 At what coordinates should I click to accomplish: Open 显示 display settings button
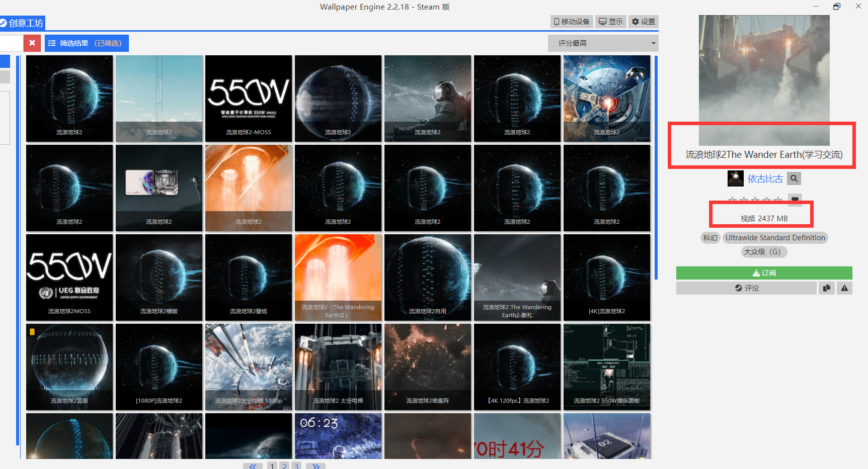[610, 22]
